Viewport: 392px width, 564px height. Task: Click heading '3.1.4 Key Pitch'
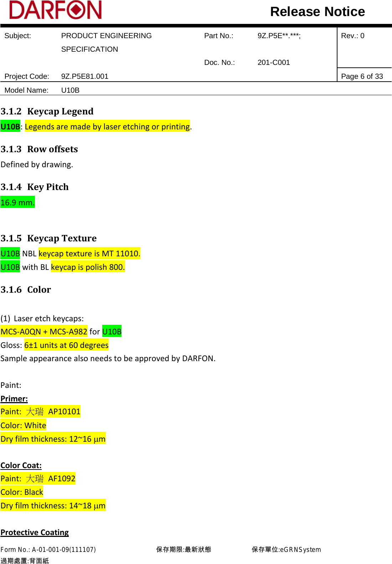click(35, 187)
